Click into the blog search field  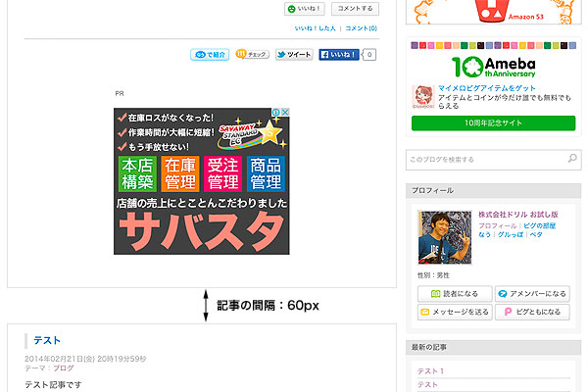coord(485,159)
